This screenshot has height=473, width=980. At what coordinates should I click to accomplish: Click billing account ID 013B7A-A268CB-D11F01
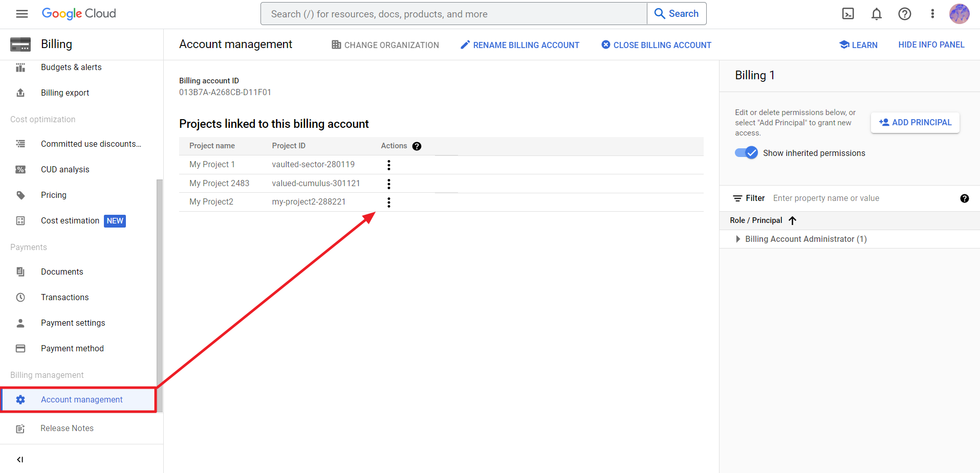click(x=225, y=93)
